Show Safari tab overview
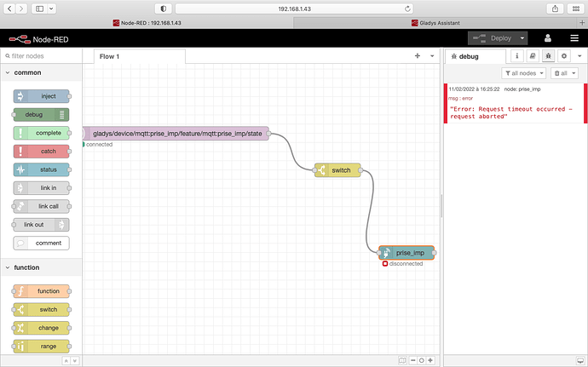Image resolution: width=588 pixels, height=367 pixels. [x=576, y=9]
